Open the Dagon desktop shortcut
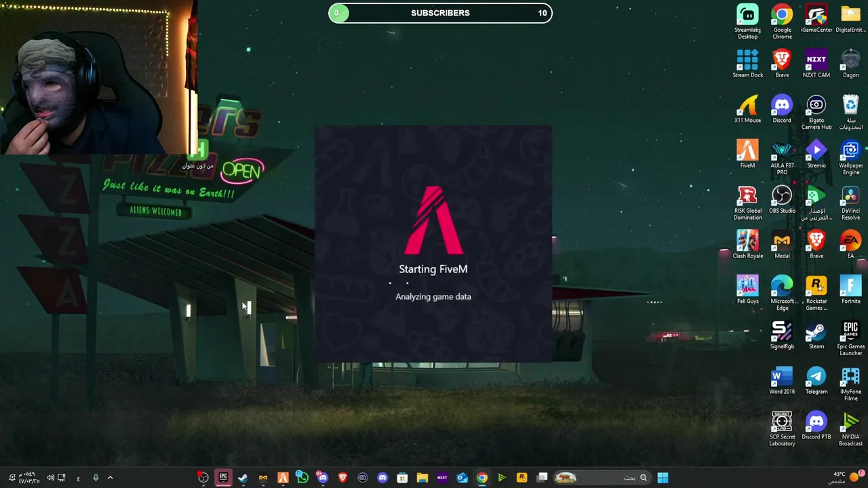Viewport: 868px width, 488px height. click(850, 63)
